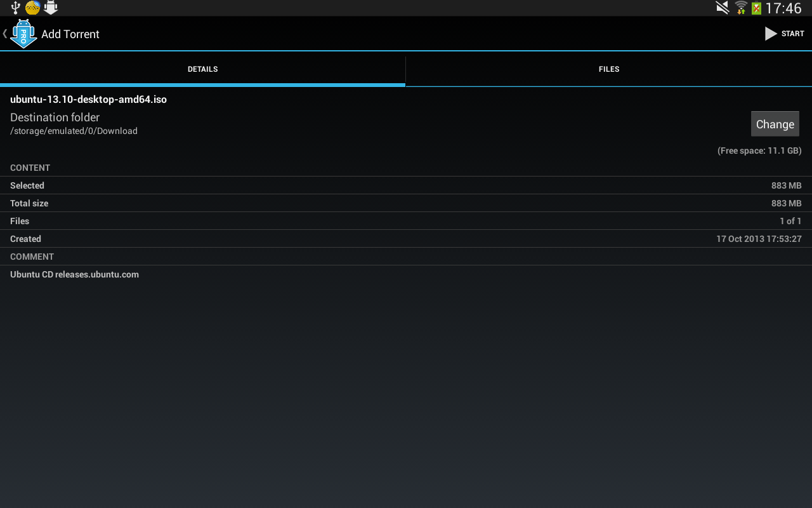Select the Created date row
Image resolution: width=812 pixels, height=508 pixels.
point(406,239)
